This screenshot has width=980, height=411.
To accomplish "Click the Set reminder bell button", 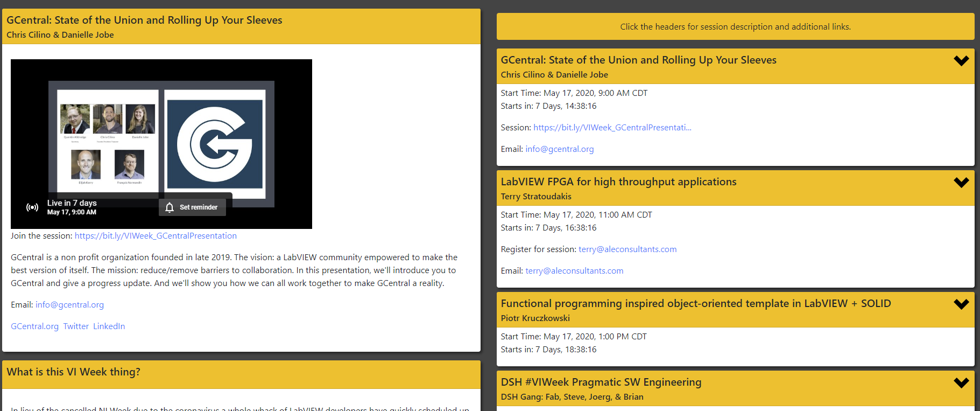I will (192, 207).
